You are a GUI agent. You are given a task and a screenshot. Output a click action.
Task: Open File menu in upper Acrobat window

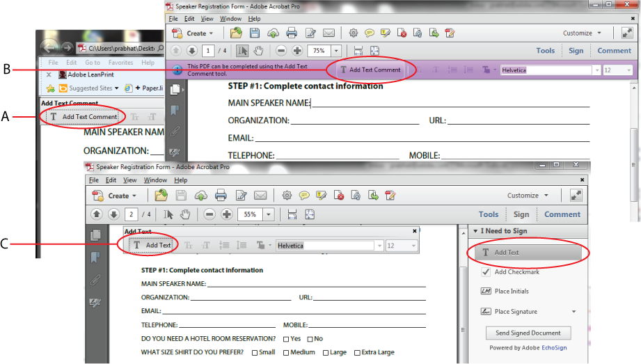(x=173, y=19)
